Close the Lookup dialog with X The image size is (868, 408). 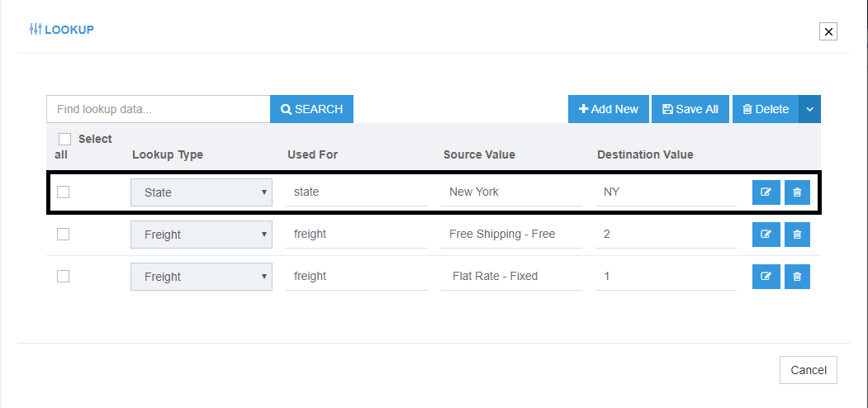tap(828, 31)
